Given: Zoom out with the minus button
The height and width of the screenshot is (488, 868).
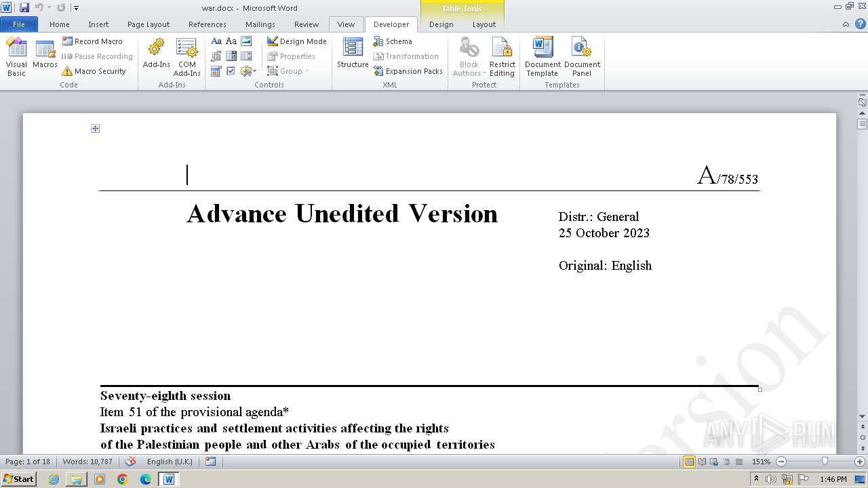Looking at the screenshot, I should (781, 462).
